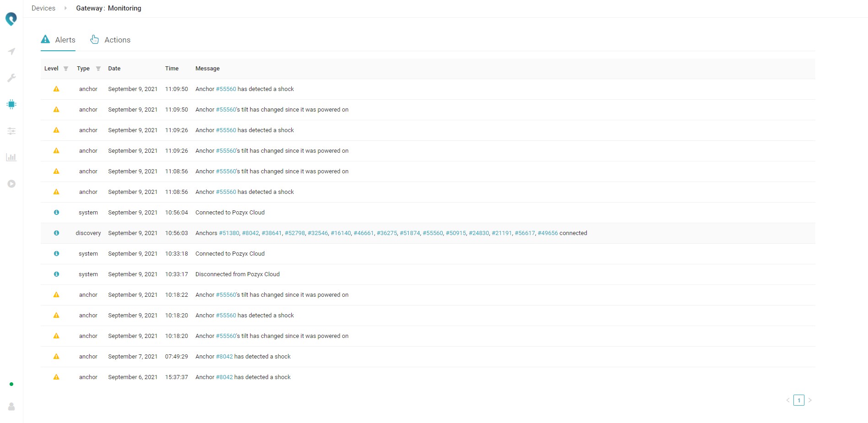Switch to the Alerts tab
The image size is (868, 423).
tap(58, 40)
